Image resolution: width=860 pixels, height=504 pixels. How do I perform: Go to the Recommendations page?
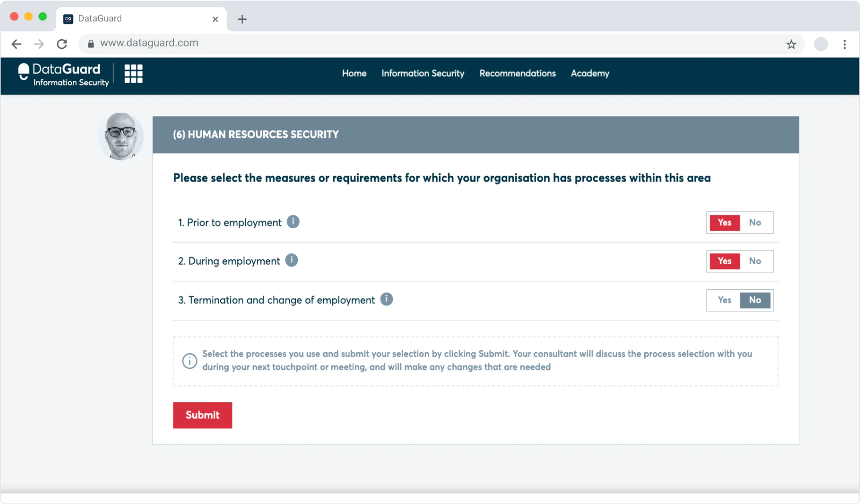click(518, 74)
